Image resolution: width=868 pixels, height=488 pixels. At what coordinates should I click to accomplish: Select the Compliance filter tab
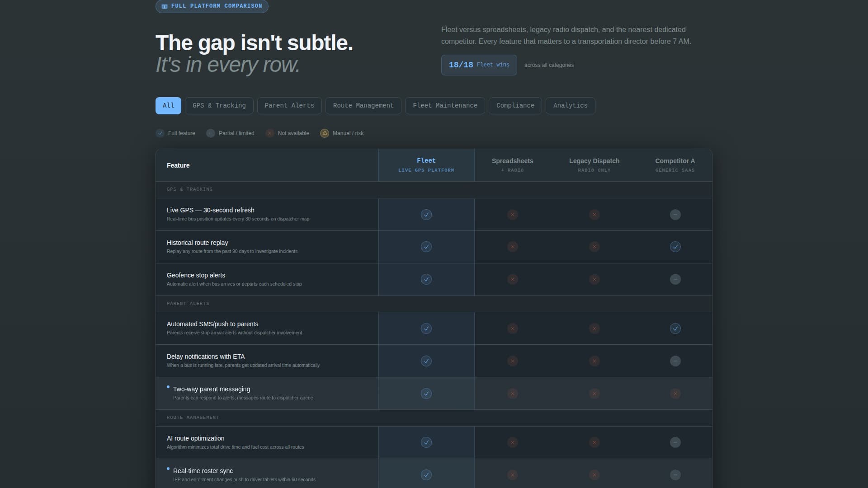click(515, 106)
